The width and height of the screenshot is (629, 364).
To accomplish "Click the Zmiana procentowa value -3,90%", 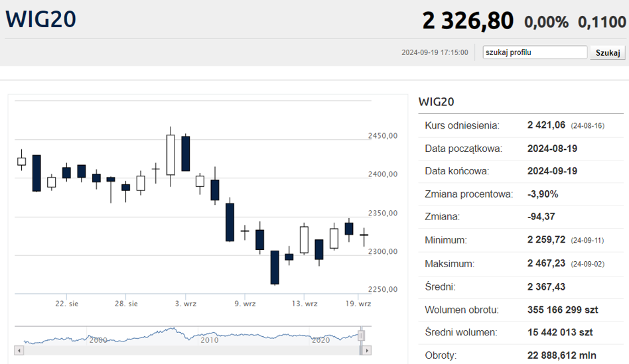I will [543, 194].
